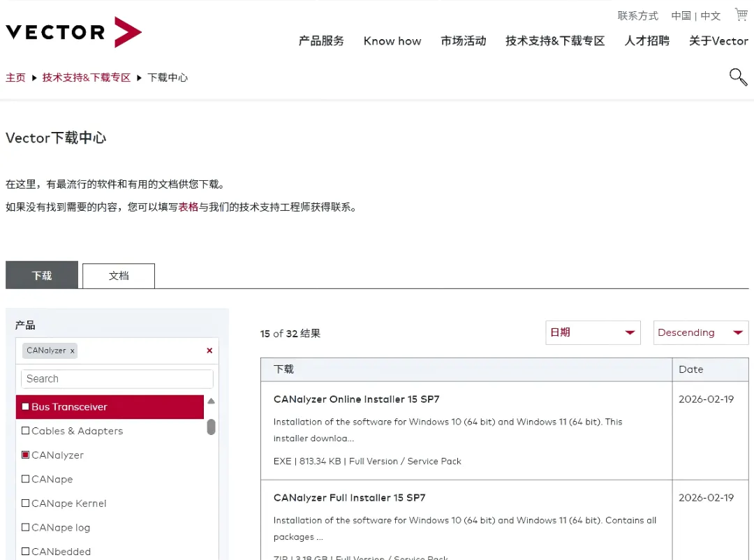The height and width of the screenshot is (560, 754).
Task: Switch to the 下载 tab
Action: click(42, 275)
